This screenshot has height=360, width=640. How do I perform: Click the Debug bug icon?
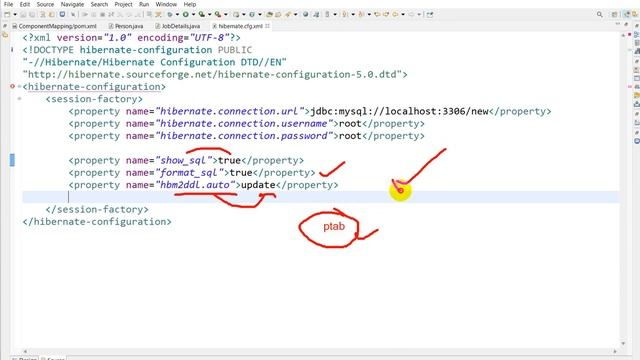(x=170, y=14)
